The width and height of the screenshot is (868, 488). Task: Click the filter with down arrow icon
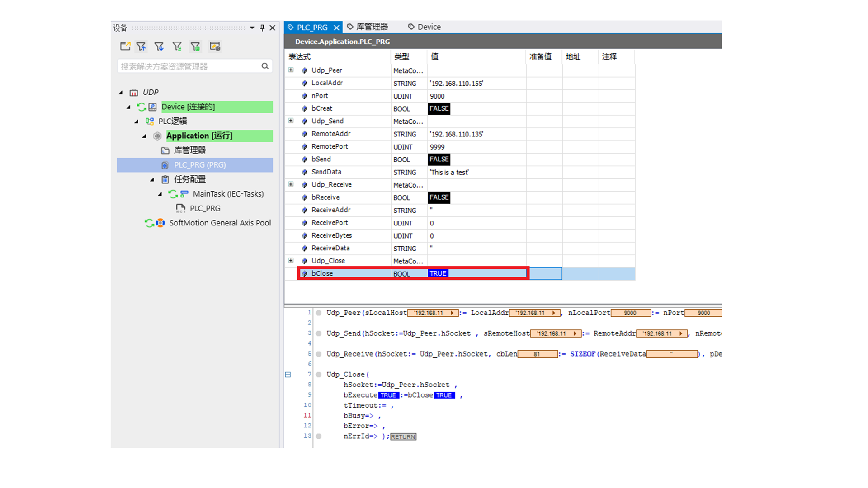(x=159, y=46)
